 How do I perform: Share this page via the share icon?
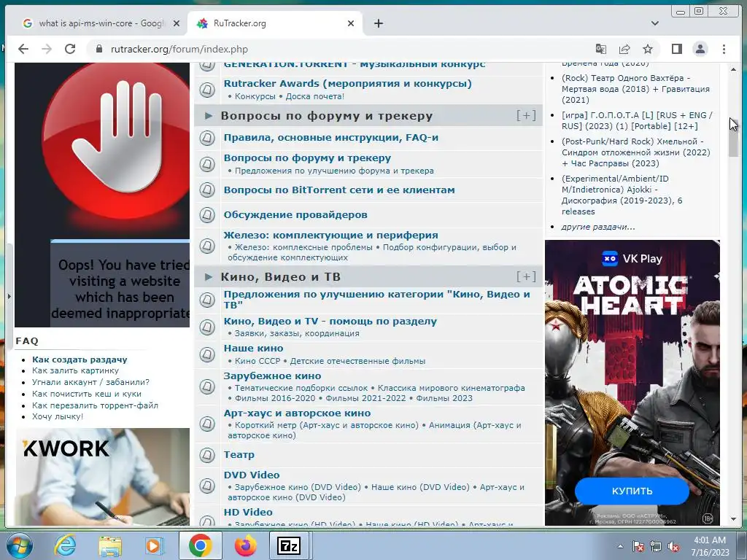(624, 49)
